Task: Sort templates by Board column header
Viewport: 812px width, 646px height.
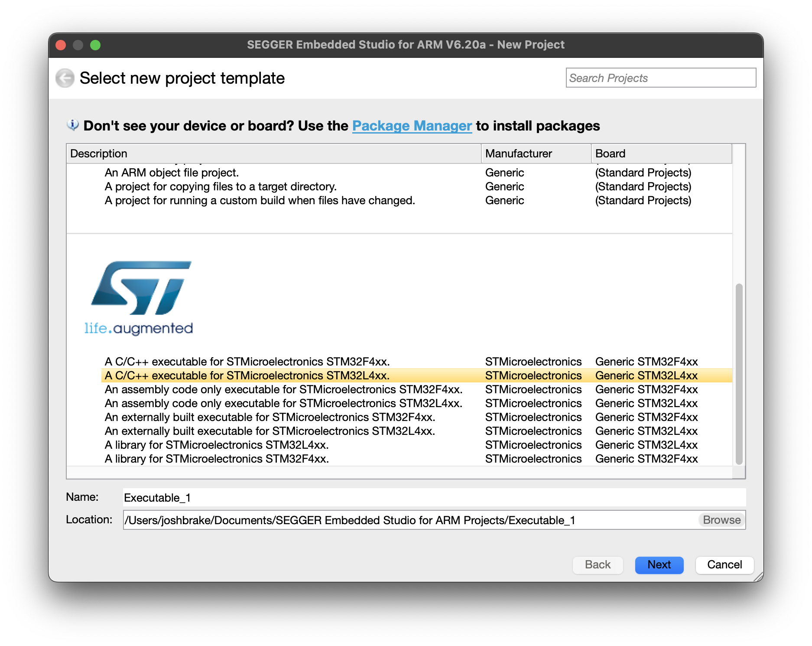Action: (662, 153)
